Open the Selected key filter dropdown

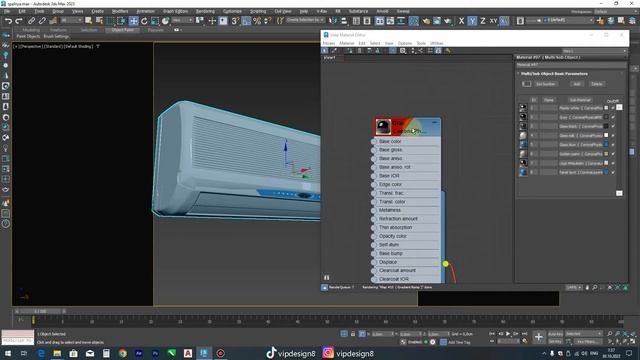tap(584, 334)
